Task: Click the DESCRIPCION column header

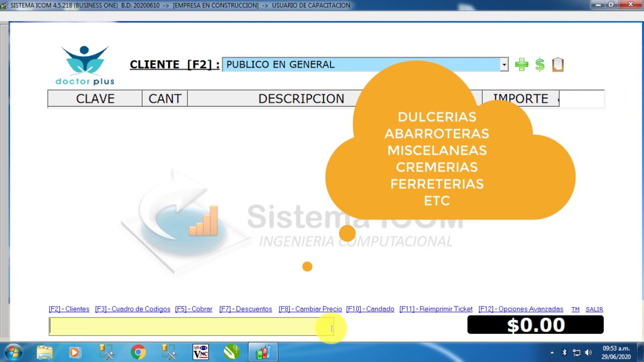Action: tap(301, 99)
